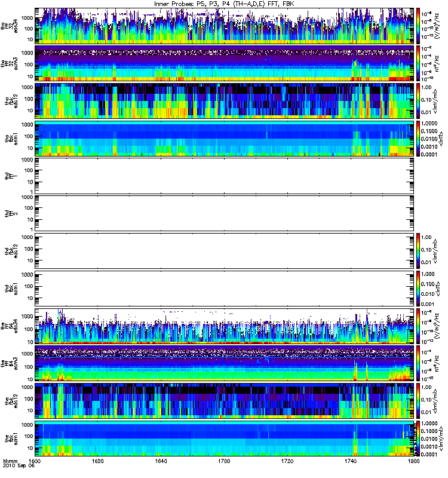
Task: Click the color bar of tha fbk scm1 panel
Action: [x=418, y=139]
